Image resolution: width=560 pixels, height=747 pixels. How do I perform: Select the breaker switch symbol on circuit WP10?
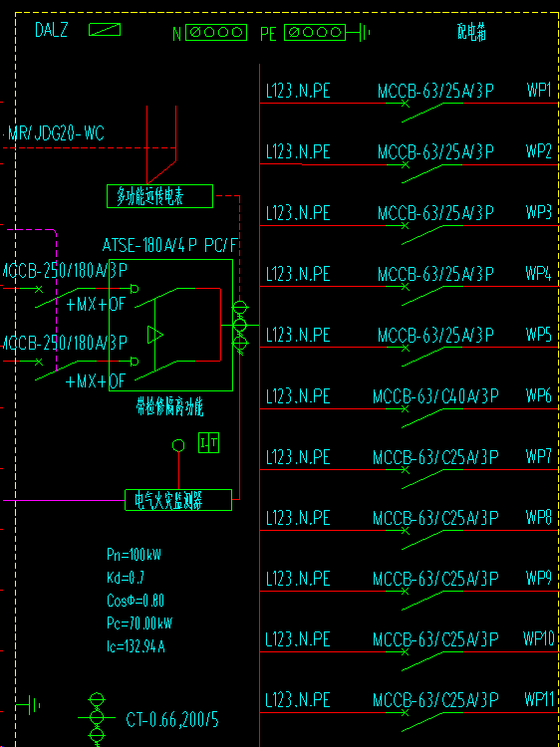pyautogui.click(x=424, y=660)
